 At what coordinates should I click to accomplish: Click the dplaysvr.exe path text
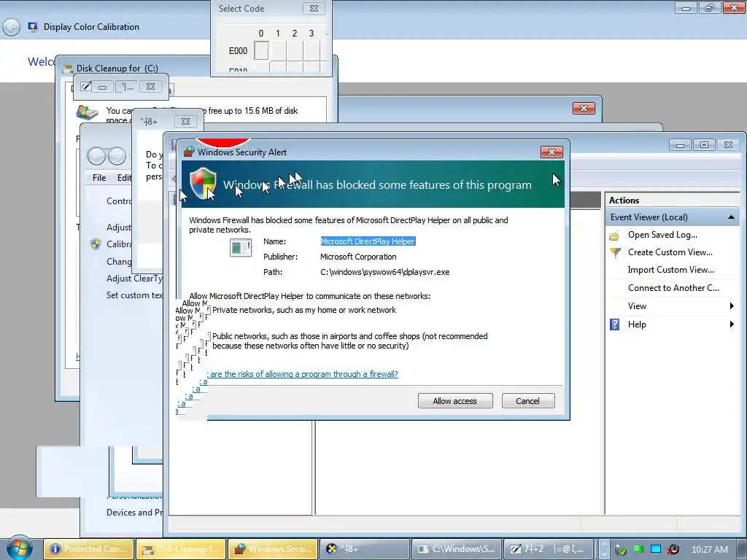click(385, 273)
